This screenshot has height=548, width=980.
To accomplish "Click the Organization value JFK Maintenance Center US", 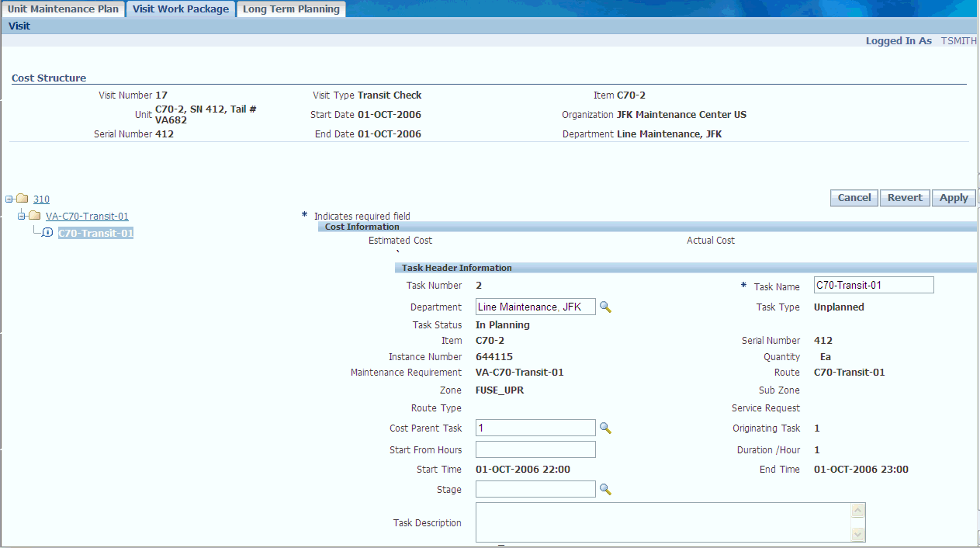I will [681, 115].
